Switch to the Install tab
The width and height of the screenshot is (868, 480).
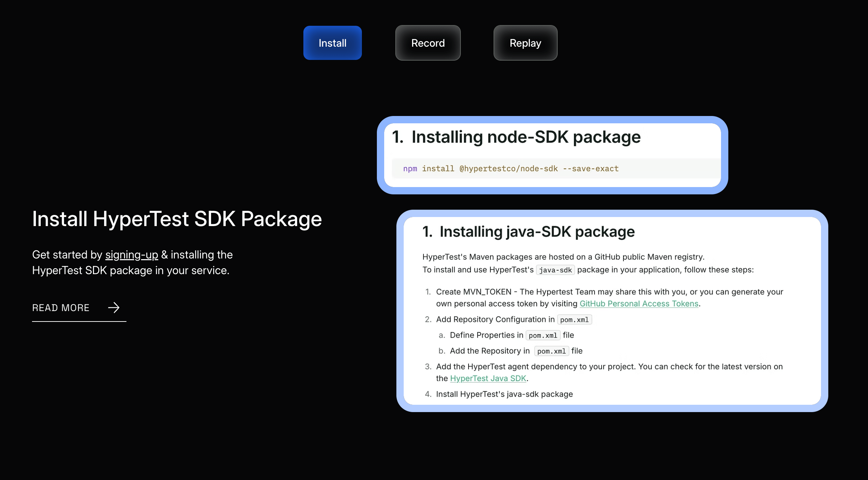coord(332,42)
